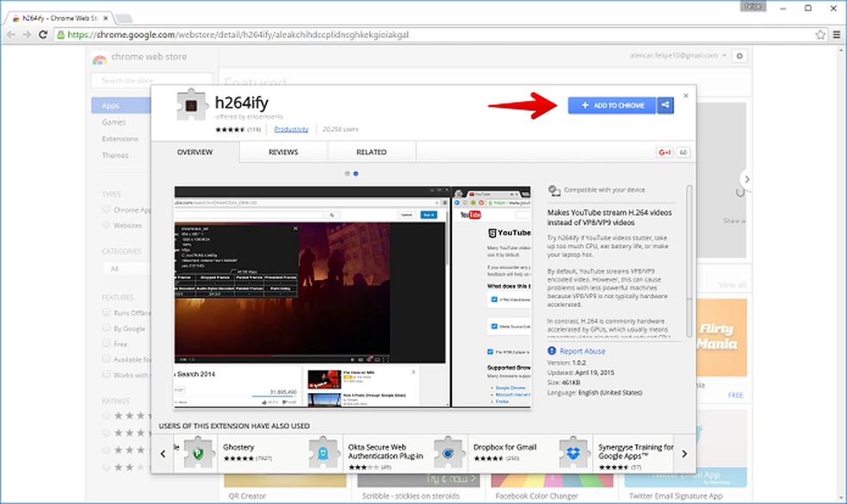The image size is (847, 504).
Task: Click the View all link
Action: [732, 285]
